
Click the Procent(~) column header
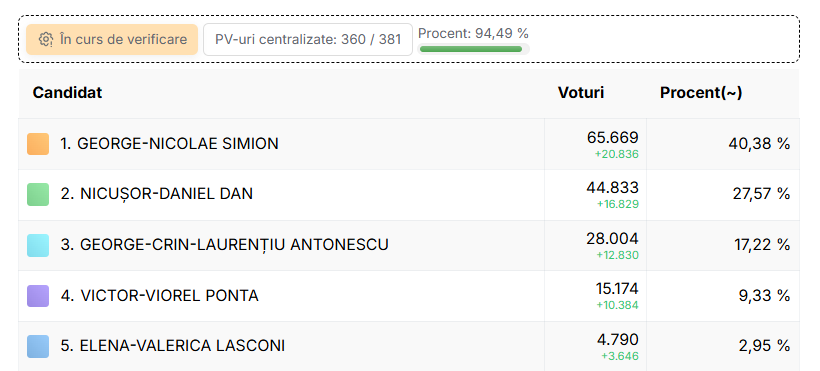pos(701,93)
